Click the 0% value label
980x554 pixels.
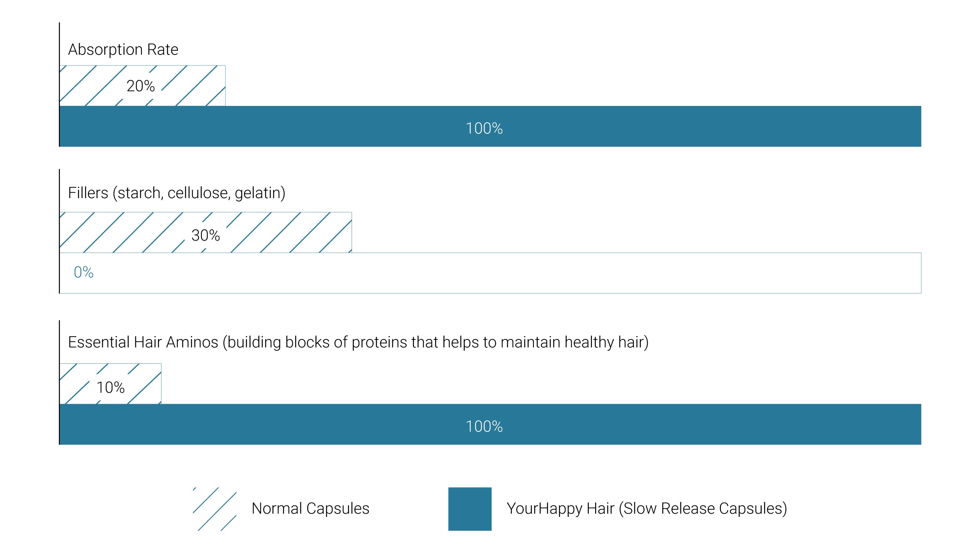click(83, 272)
